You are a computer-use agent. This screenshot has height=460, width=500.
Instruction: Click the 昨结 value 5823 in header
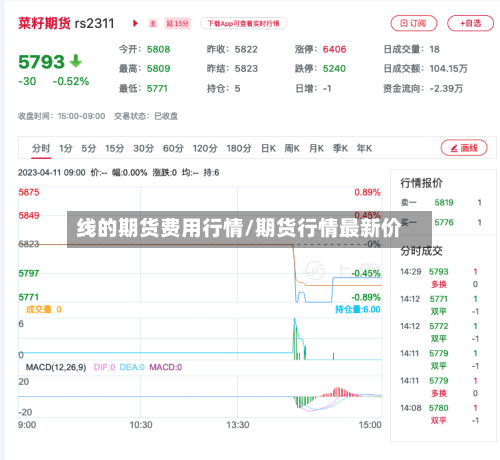tap(246, 69)
